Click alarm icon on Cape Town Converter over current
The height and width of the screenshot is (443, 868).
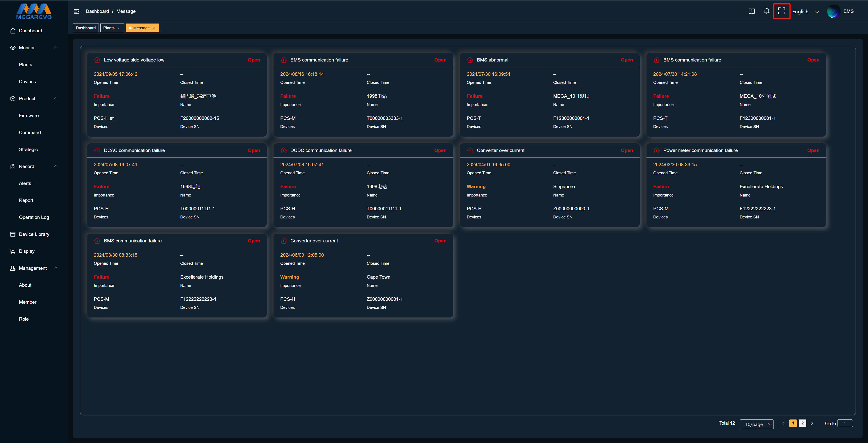[284, 241]
